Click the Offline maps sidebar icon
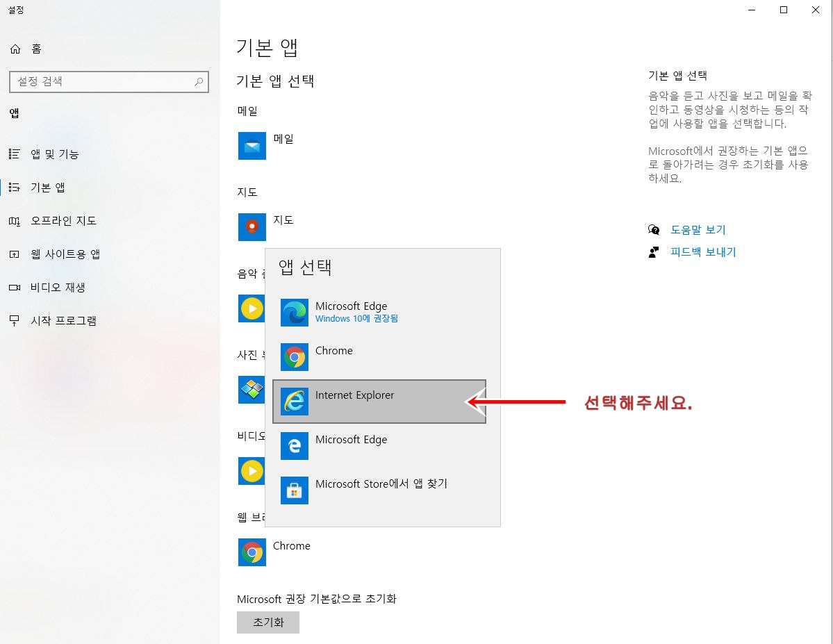833x644 pixels. 15,221
